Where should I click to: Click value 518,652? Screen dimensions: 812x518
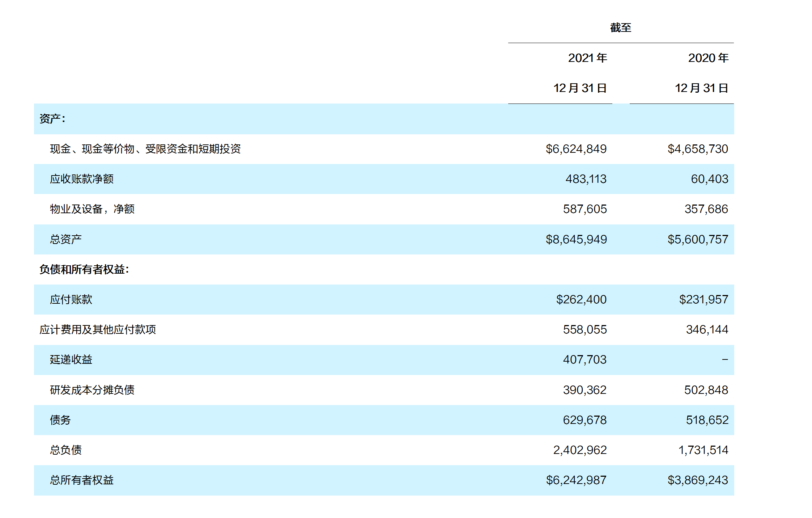click(707, 420)
